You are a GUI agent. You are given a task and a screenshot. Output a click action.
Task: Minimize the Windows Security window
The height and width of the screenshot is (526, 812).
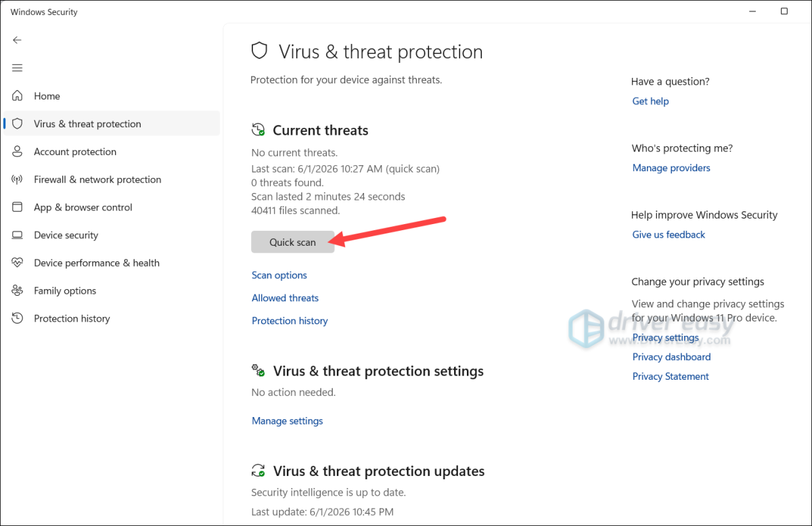click(754, 11)
